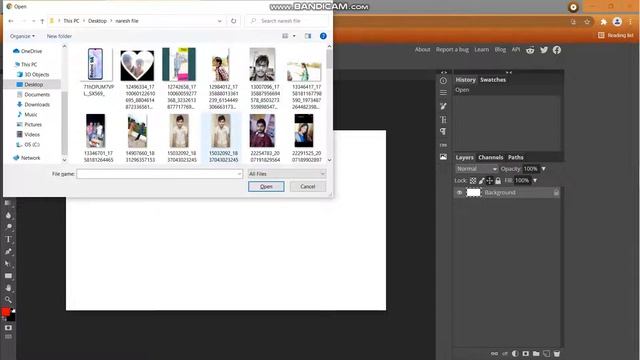Viewport: 640px width, 360px height.
Task: Select the Dodge tool
Action: (8, 227)
